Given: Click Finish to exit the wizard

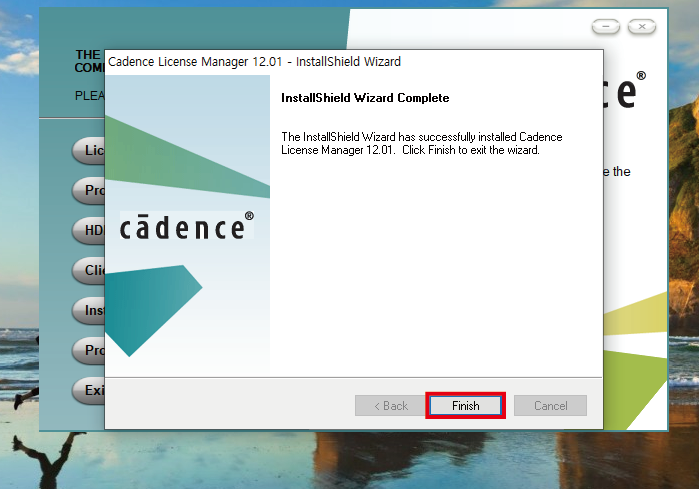Looking at the screenshot, I should 465,405.
